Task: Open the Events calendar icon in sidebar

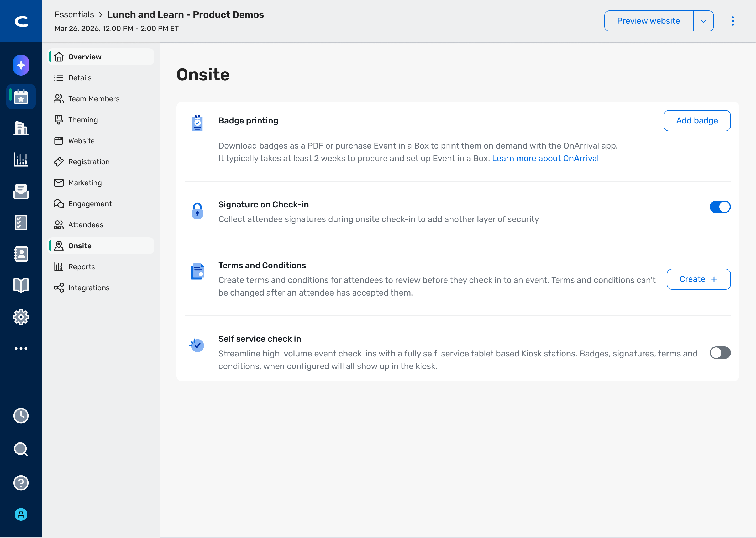Action: coord(21,97)
